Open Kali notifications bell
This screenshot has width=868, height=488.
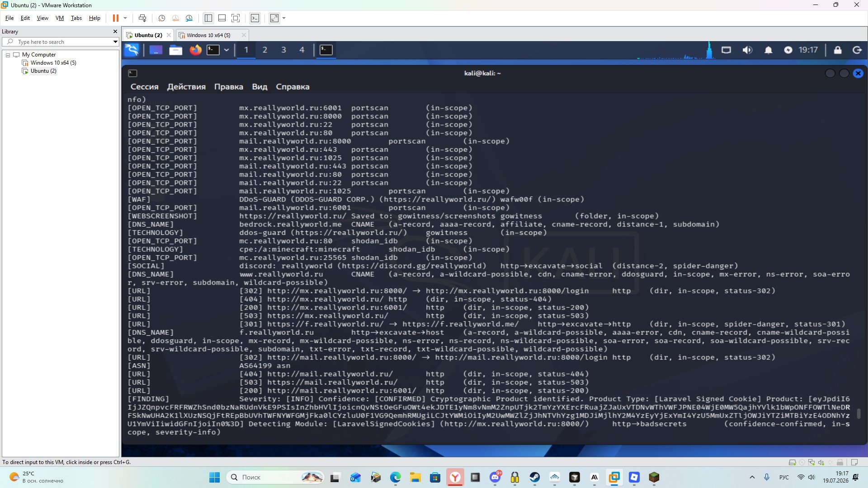[768, 50]
